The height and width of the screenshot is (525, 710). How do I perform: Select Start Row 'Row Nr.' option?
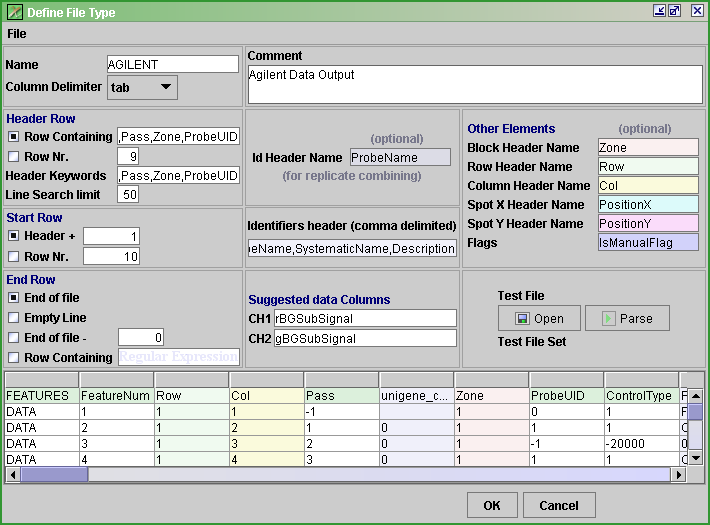click(x=14, y=256)
